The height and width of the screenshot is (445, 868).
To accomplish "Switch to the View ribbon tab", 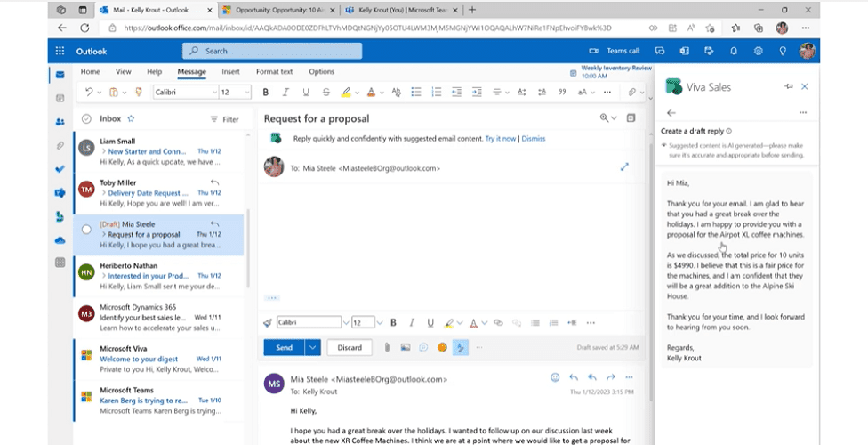I will click(124, 71).
